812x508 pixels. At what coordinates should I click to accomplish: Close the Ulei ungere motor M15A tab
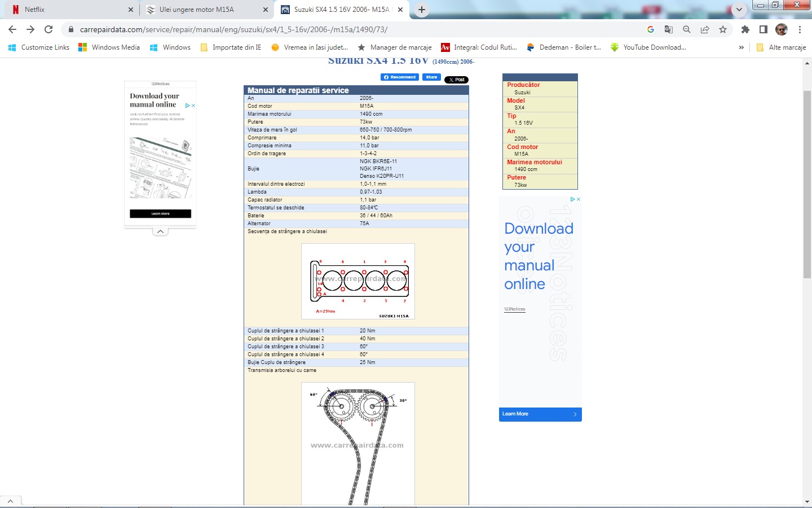266,10
